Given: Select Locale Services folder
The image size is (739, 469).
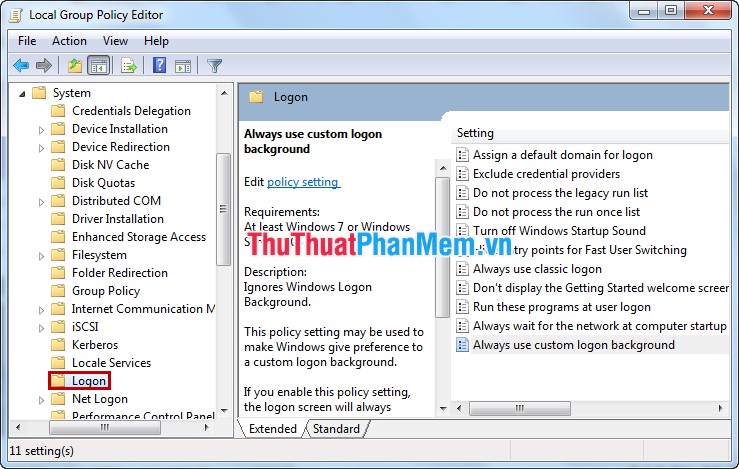Looking at the screenshot, I should pos(111,363).
